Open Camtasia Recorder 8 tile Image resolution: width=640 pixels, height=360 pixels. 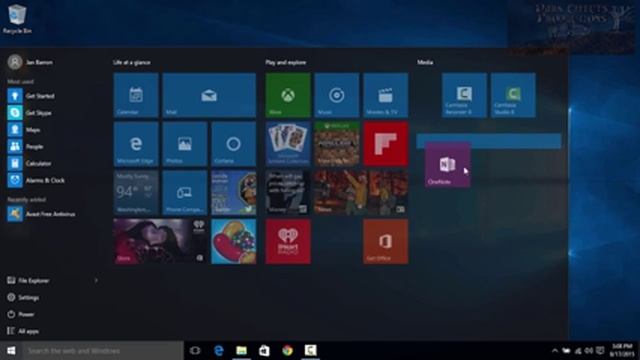coord(464,95)
